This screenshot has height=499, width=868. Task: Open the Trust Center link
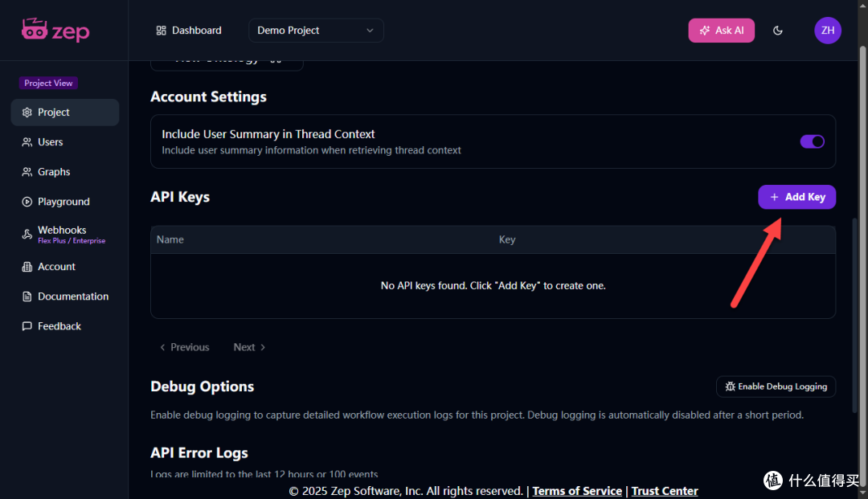click(665, 491)
